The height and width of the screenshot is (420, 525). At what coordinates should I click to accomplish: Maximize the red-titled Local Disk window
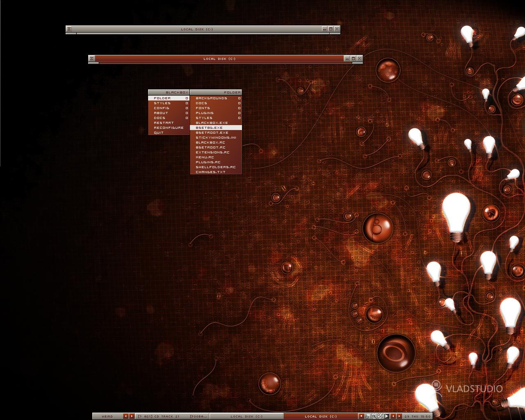click(353, 59)
